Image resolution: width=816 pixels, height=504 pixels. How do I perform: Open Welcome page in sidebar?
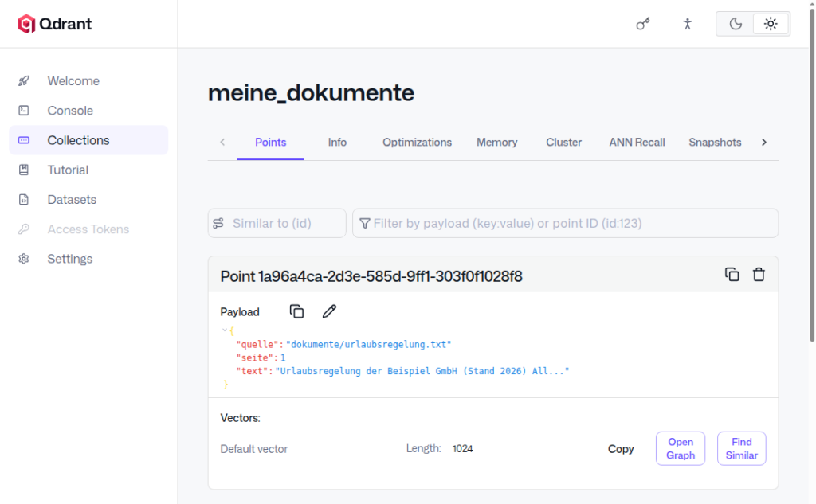pyautogui.click(x=88, y=81)
